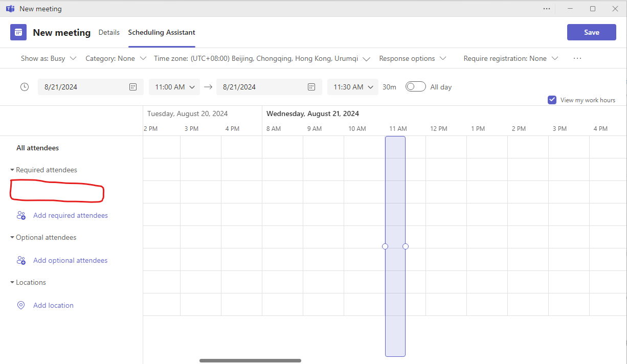The height and width of the screenshot is (364, 627).
Task: Click the purple calendar meeting icon
Action: click(18, 32)
